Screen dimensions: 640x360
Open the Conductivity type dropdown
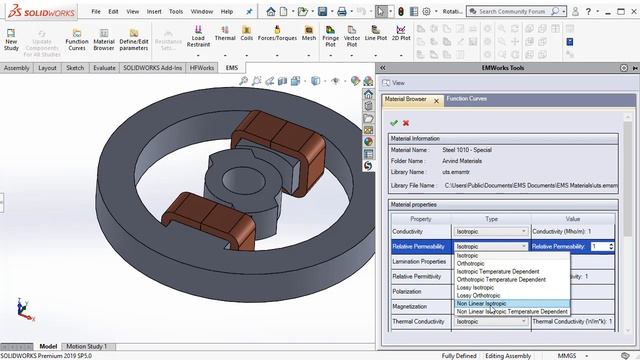click(491, 231)
